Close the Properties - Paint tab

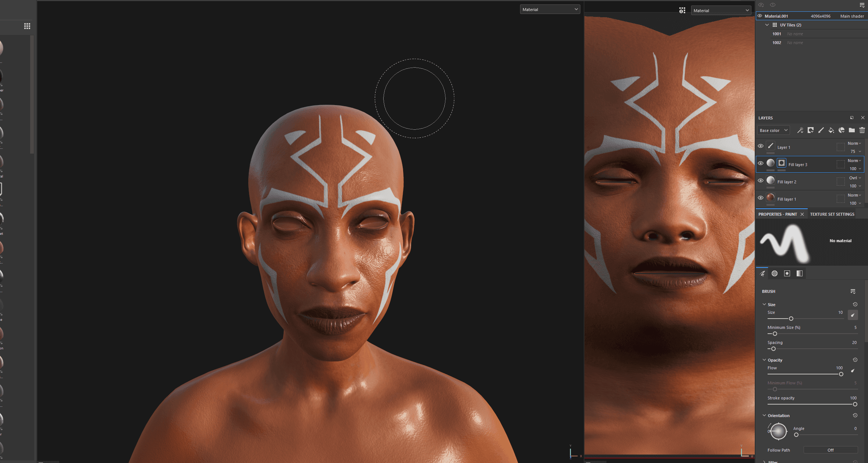pyautogui.click(x=802, y=214)
